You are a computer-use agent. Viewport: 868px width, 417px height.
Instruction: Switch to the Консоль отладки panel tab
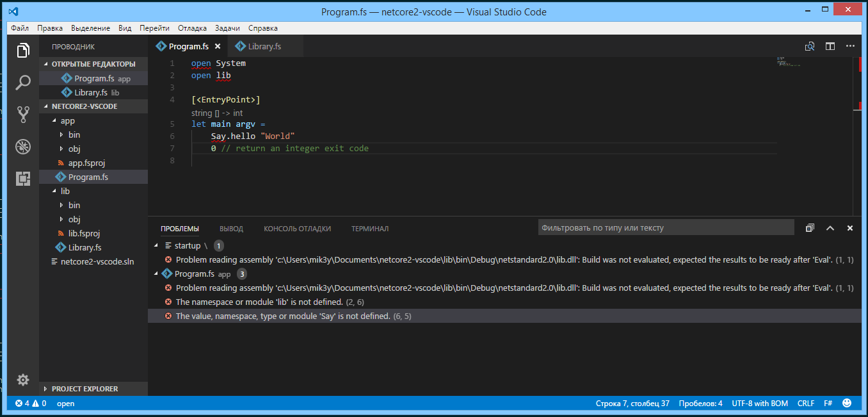[297, 229]
